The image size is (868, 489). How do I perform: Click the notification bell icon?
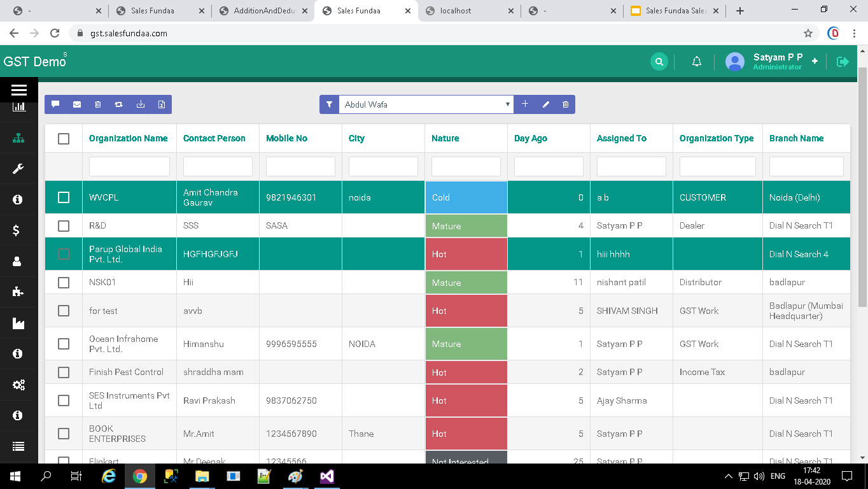click(x=697, y=62)
